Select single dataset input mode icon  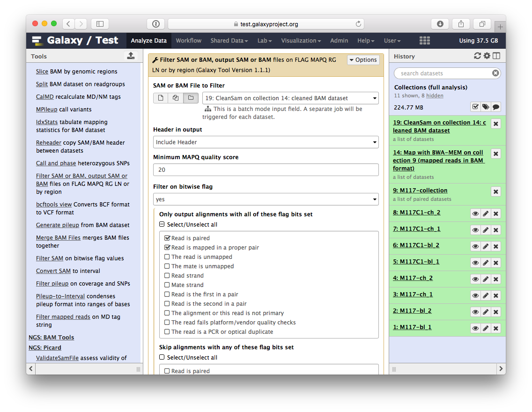pos(161,98)
